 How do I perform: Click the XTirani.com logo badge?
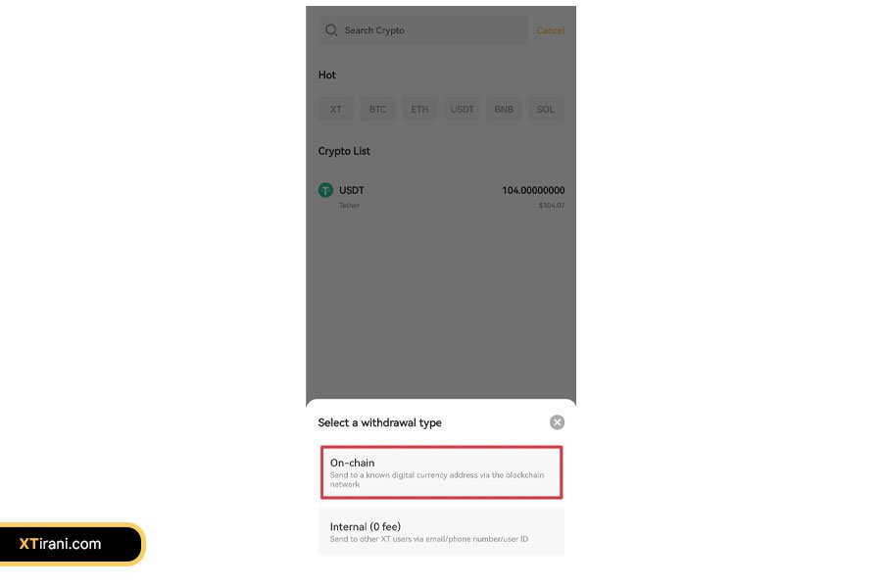71,544
